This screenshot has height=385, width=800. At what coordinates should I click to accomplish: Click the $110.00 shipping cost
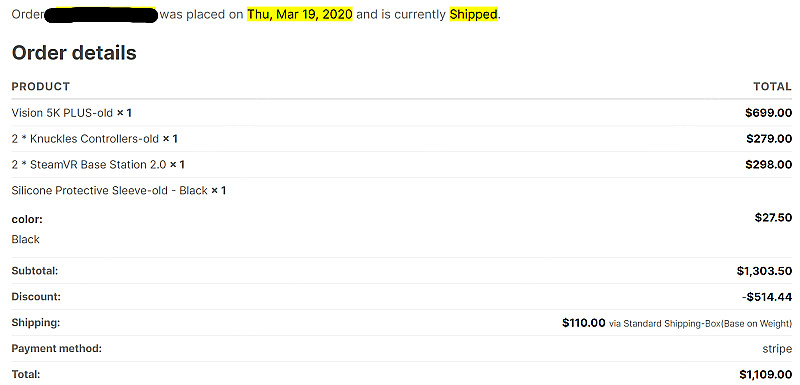(584, 323)
